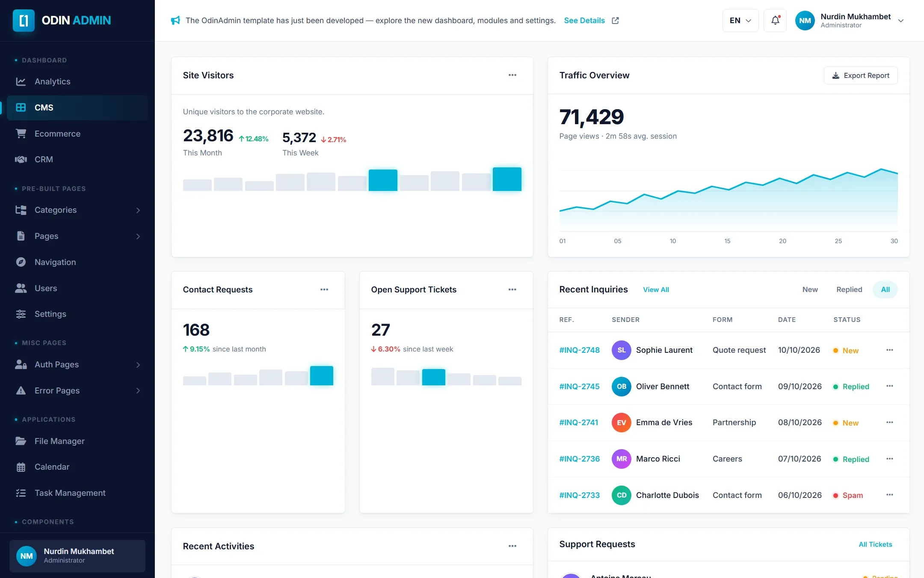This screenshot has width=924, height=578.
Task: Click the Ecommerce cart icon
Action: [21, 134]
